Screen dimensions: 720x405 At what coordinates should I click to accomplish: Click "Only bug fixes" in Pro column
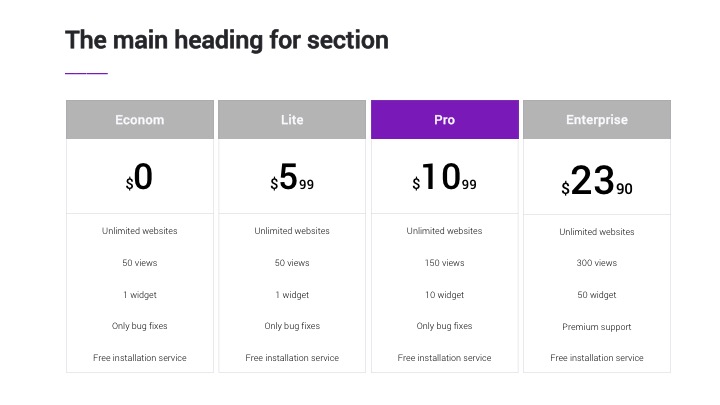[445, 326]
